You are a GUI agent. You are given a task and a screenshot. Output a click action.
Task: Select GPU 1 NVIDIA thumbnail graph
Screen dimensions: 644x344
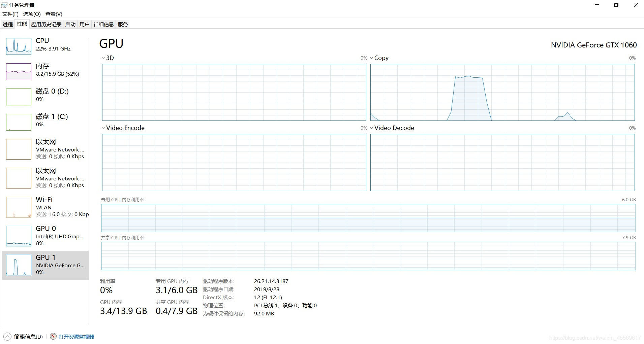click(19, 265)
